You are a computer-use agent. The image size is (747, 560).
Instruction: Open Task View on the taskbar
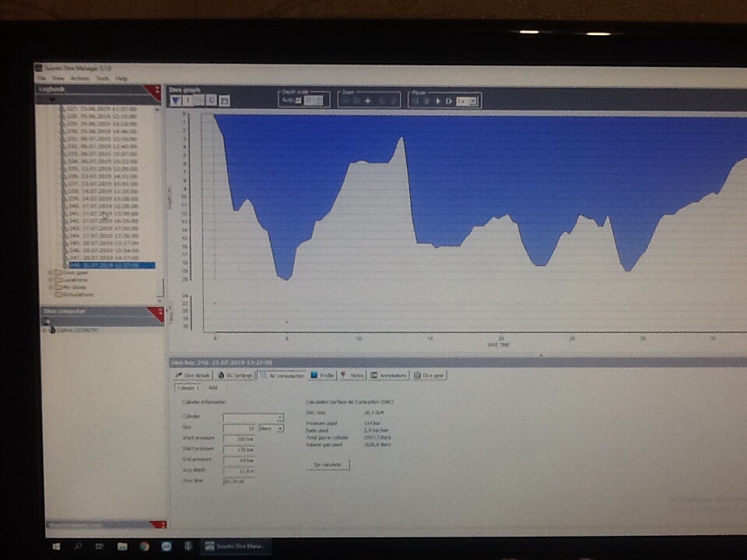click(x=100, y=546)
